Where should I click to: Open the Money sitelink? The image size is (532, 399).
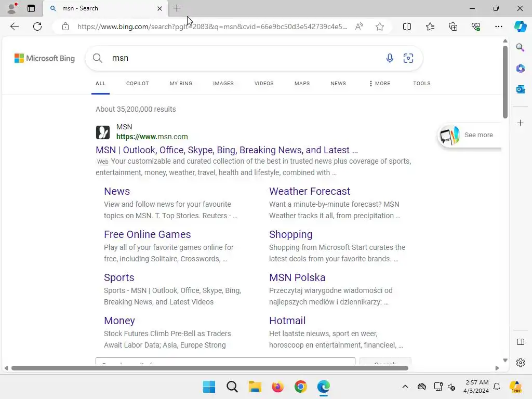(x=119, y=321)
